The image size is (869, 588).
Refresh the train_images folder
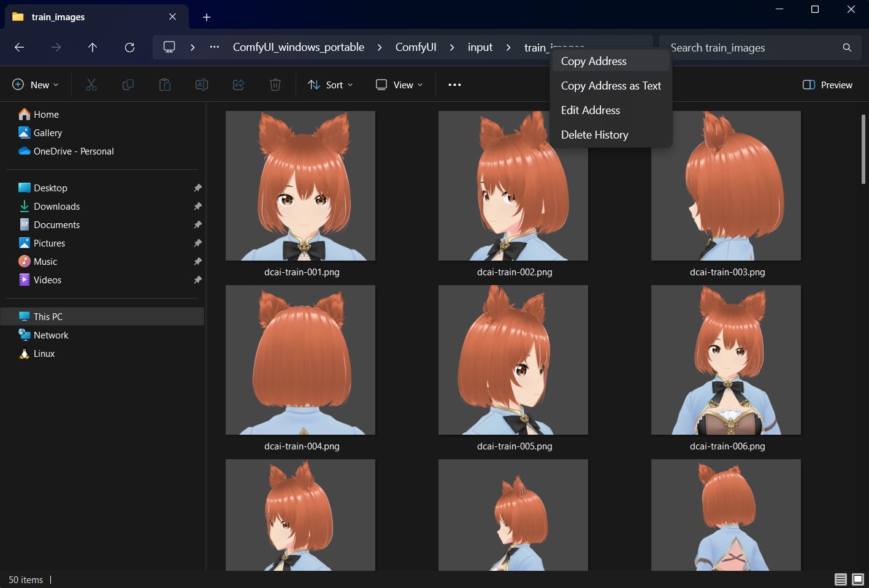coord(129,47)
